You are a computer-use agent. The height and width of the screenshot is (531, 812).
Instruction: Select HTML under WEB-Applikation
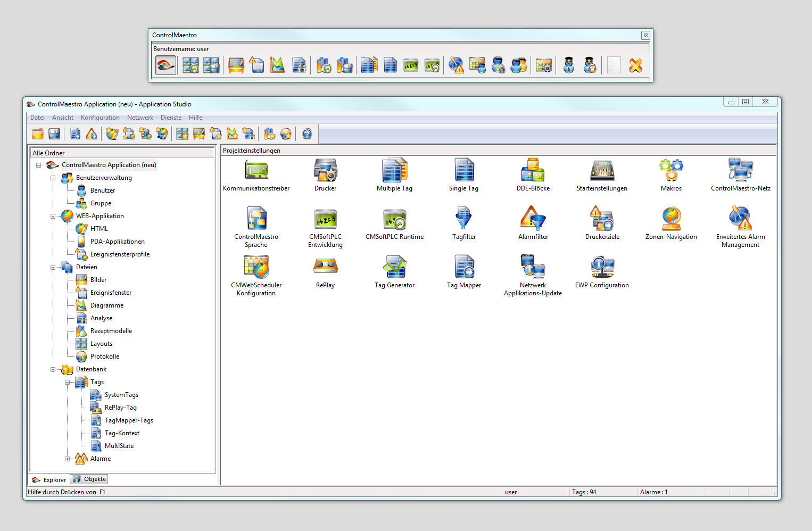(x=99, y=229)
